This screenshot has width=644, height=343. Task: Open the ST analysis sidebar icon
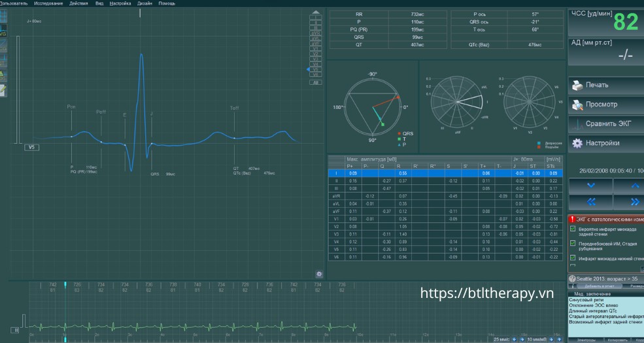point(3,61)
